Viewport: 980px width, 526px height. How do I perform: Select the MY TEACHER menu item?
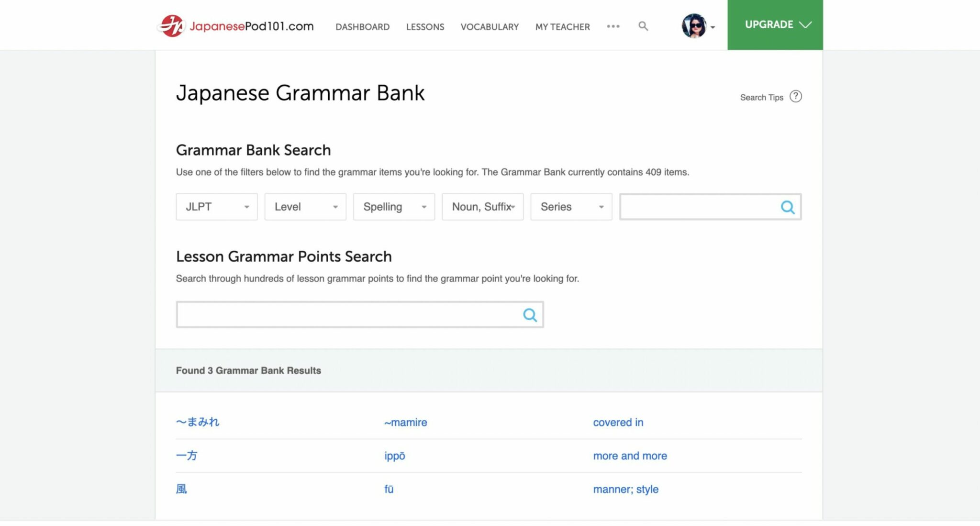click(562, 26)
